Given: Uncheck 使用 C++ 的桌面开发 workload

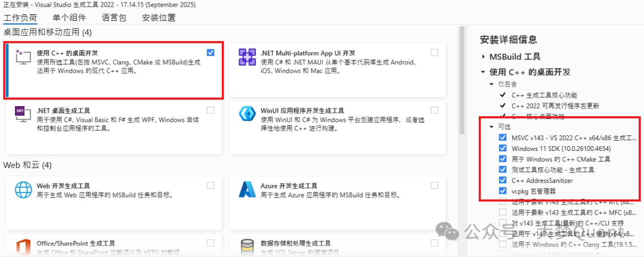Looking at the screenshot, I should (210, 52).
